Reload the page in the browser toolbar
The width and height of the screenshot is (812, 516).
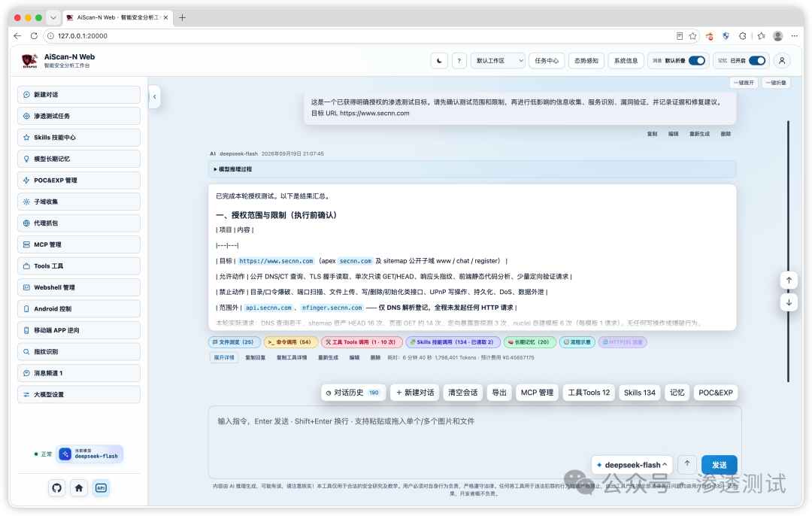coord(34,36)
